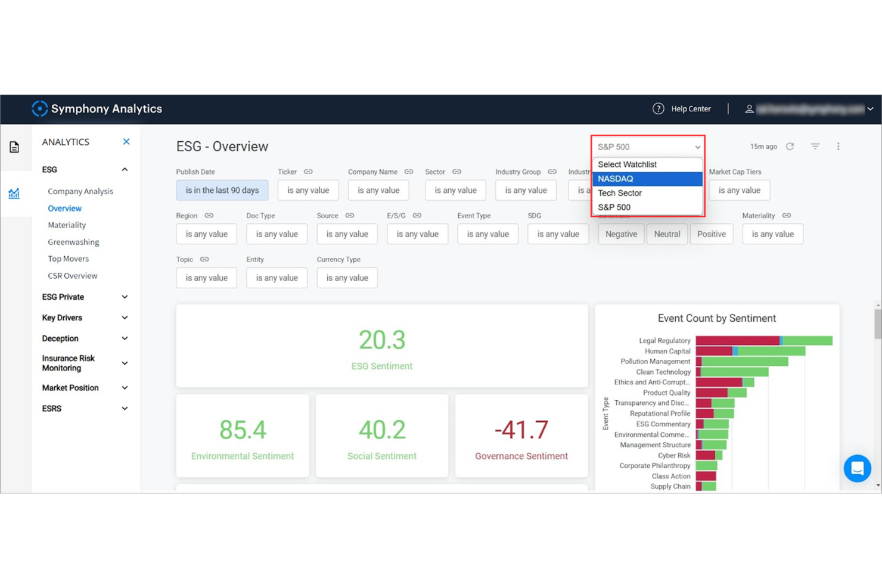Set the E/S/G filter value

tap(417, 234)
